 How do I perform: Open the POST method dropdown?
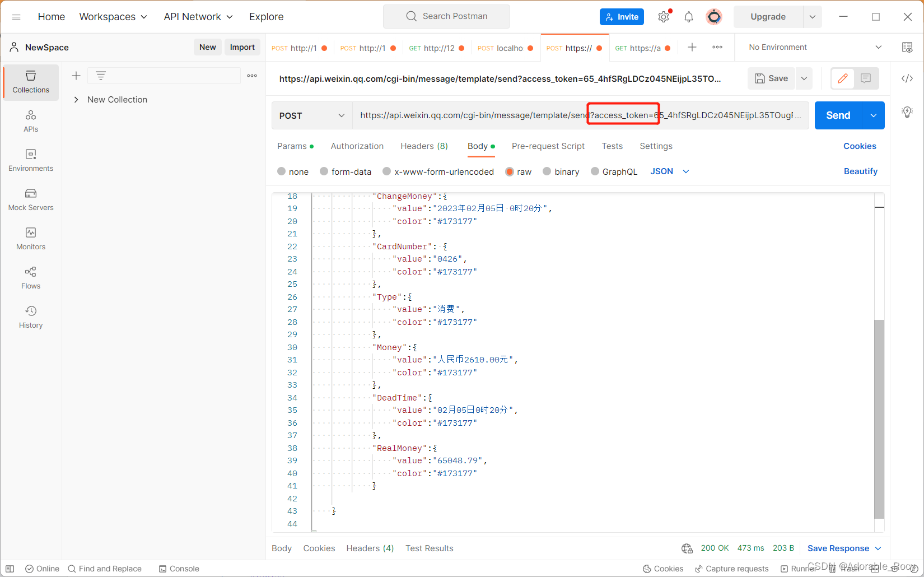(x=312, y=115)
